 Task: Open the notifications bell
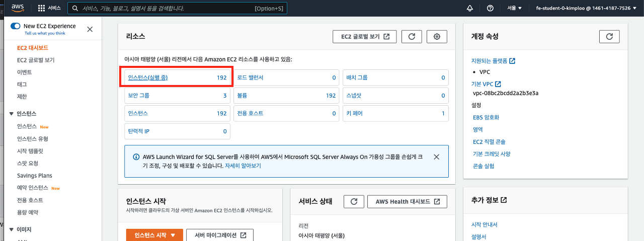pyautogui.click(x=470, y=8)
